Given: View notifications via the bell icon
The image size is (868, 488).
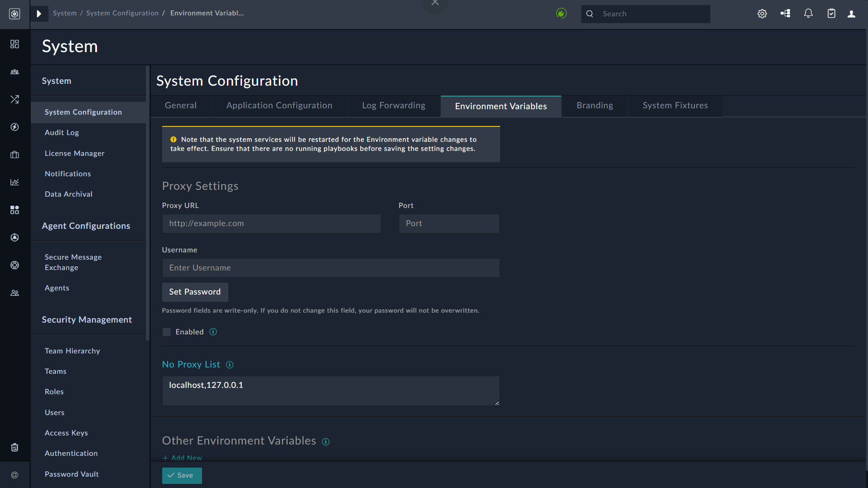Looking at the screenshot, I should [808, 14].
